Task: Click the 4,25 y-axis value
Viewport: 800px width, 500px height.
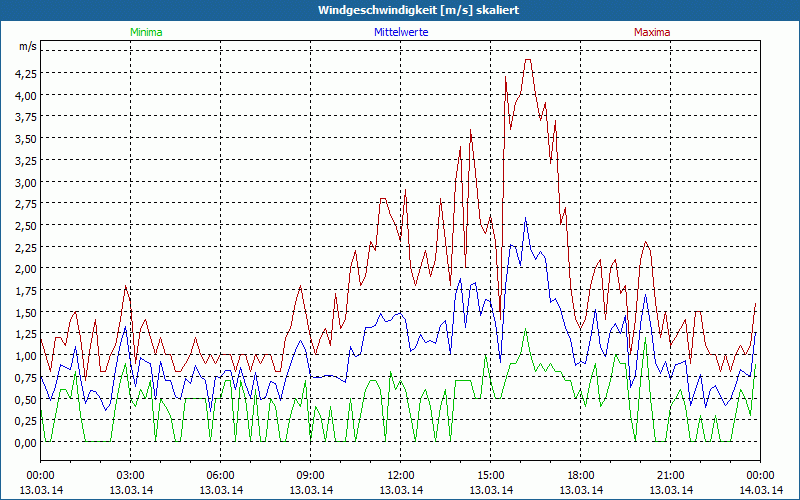Action: (26, 73)
